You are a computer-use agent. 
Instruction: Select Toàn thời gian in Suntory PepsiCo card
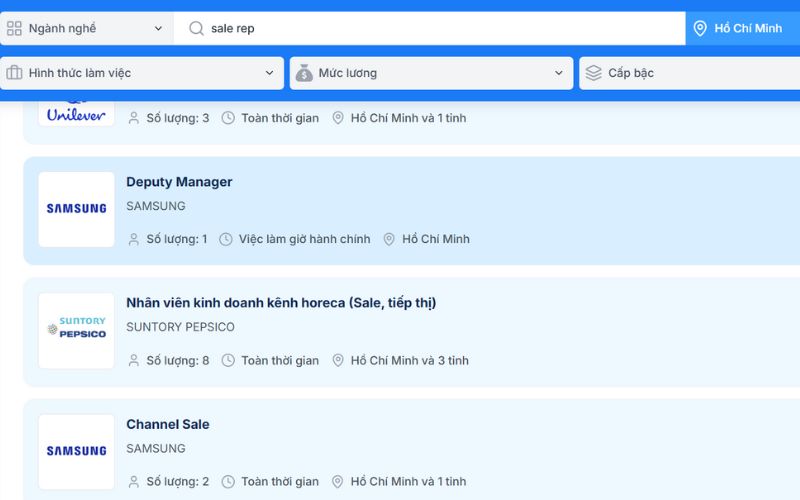(x=280, y=360)
